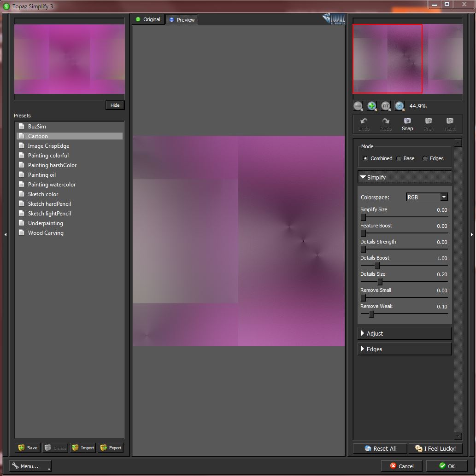Open the Colorspace RGB dropdown

pos(427,197)
